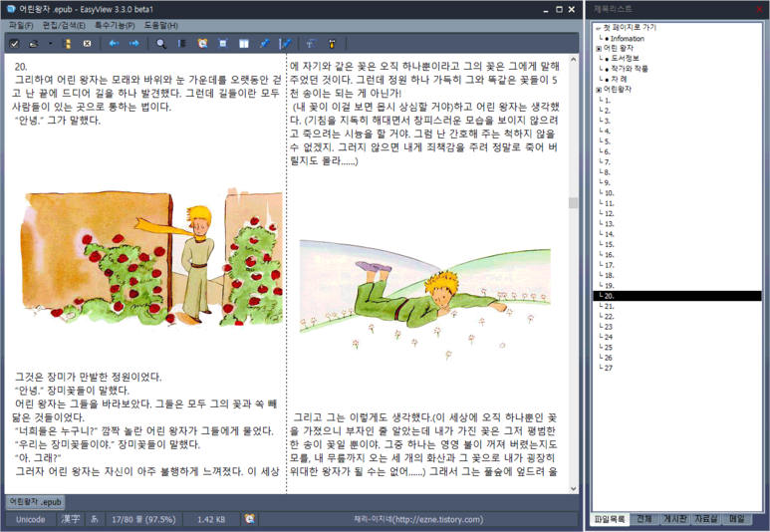
Task: Click the flashlight toolbar icon
Action: (x=332, y=44)
